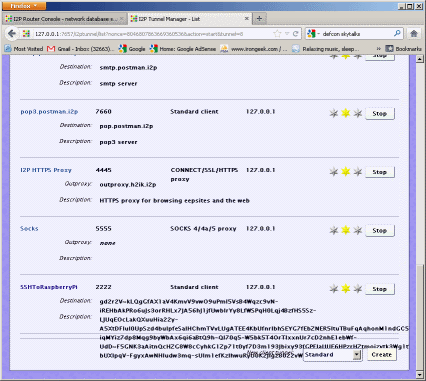
Task: Bookmark this page with the star icon
Action: tap(277, 34)
